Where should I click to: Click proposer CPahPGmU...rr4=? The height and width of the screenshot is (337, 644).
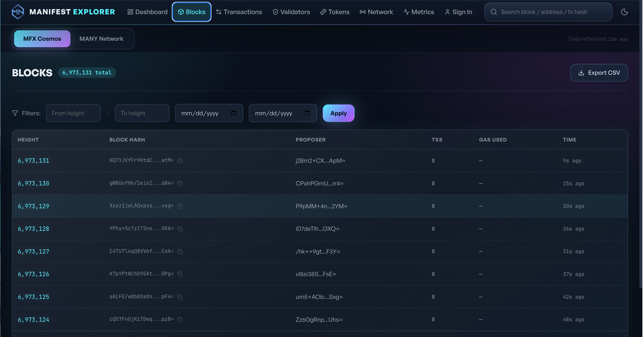(320, 184)
